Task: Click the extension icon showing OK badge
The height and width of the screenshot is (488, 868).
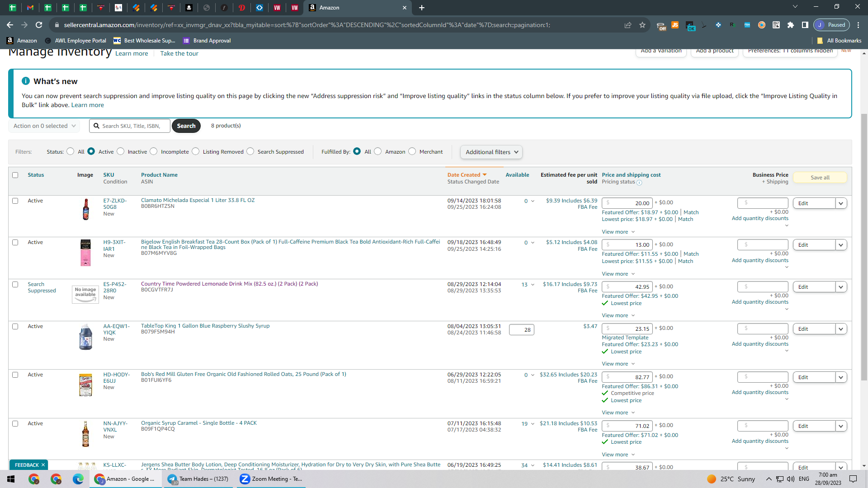Action: [x=690, y=26]
